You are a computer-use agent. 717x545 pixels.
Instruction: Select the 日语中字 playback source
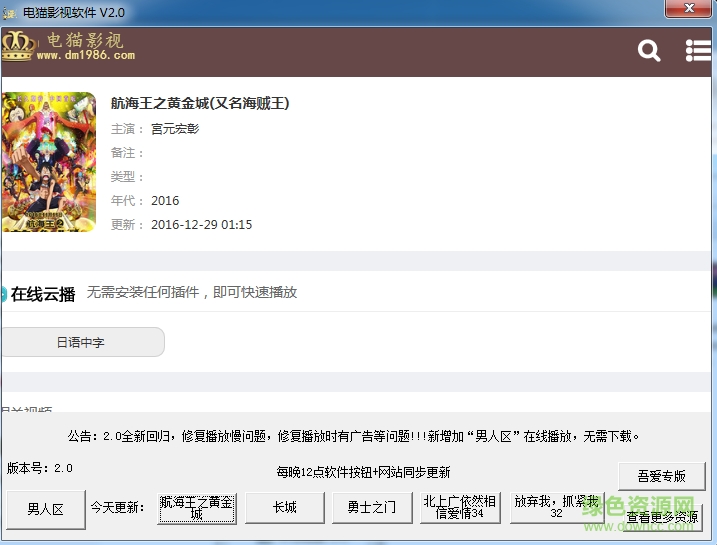pyautogui.click(x=81, y=342)
